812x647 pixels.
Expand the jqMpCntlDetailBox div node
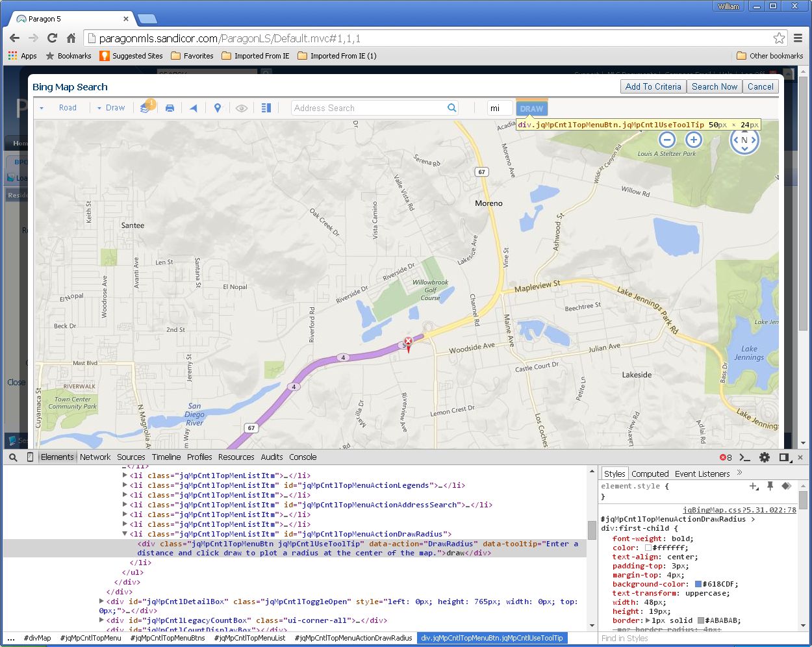101,602
